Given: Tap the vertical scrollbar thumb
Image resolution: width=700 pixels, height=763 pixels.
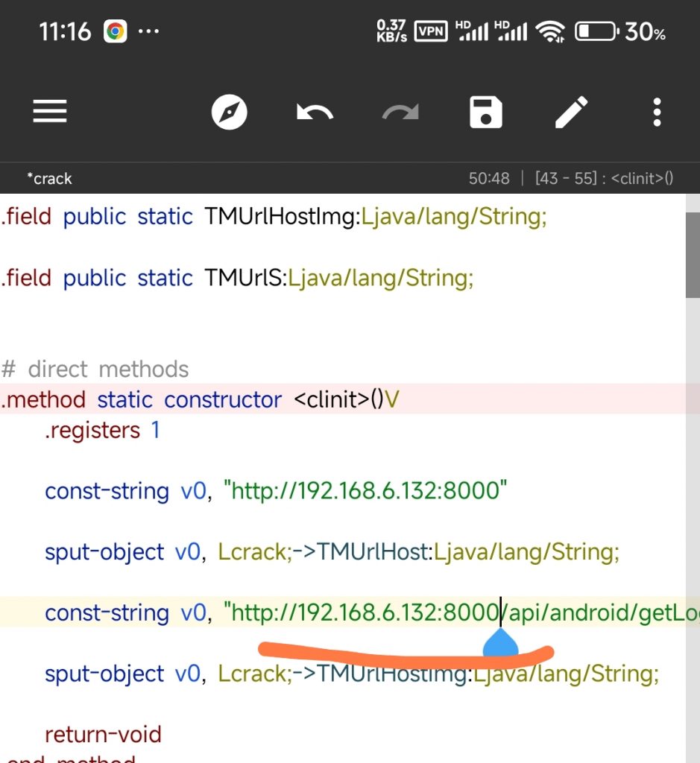Looking at the screenshot, I should (x=693, y=253).
